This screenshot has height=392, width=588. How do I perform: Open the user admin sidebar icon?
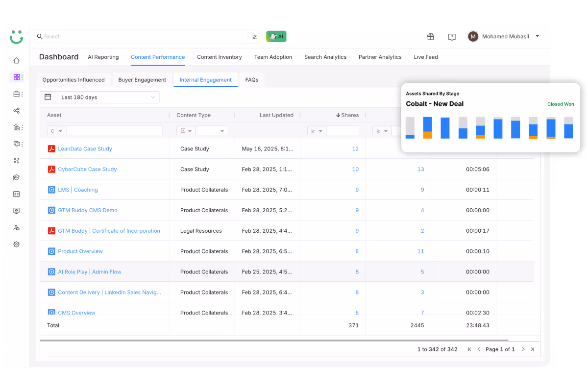tap(16, 227)
